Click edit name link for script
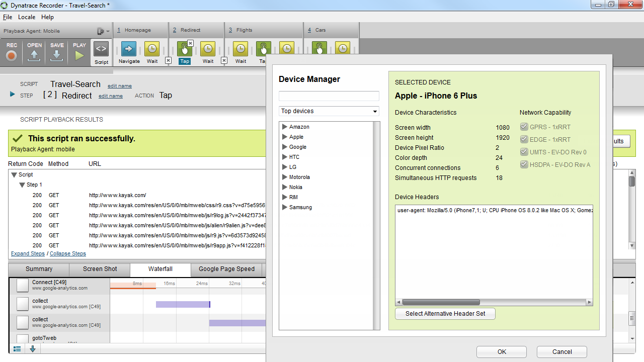Viewport: 644px width, 362px height. point(120,86)
